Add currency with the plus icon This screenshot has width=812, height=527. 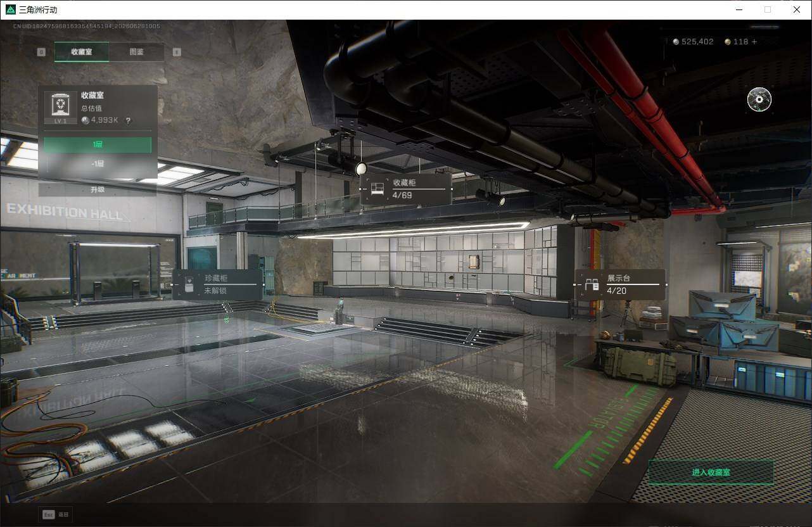click(x=754, y=42)
